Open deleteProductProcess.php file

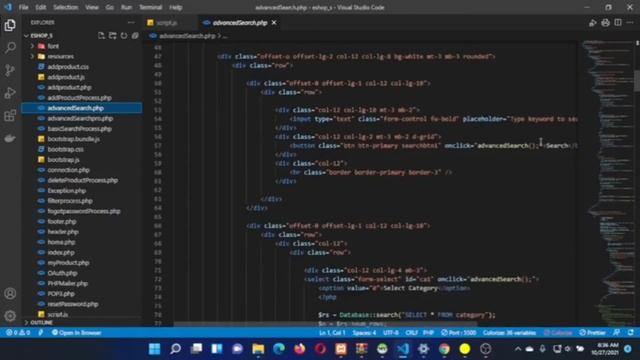(x=83, y=180)
